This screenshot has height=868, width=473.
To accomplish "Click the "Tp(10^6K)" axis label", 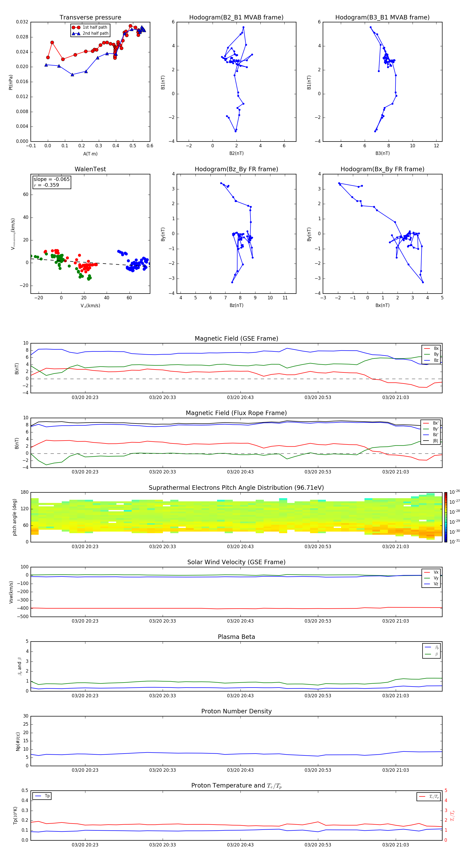I will [15, 815].
